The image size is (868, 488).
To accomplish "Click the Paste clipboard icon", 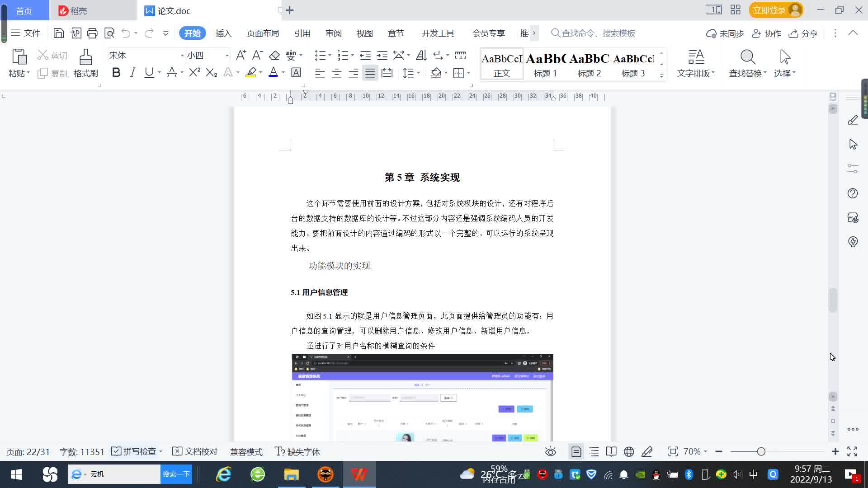I will point(19,57).
